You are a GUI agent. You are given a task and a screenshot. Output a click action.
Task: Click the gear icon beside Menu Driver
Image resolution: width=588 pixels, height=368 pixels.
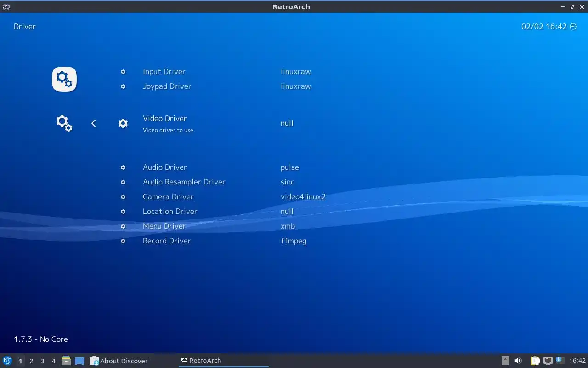(x=123, y=226)
